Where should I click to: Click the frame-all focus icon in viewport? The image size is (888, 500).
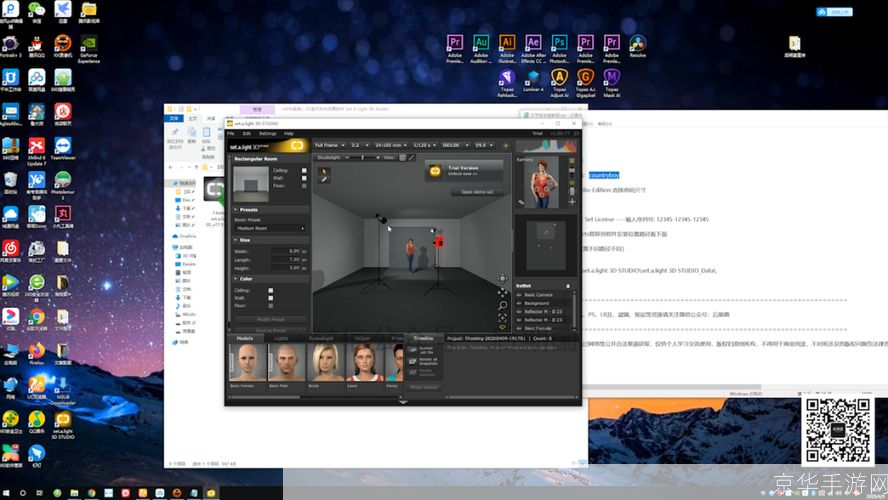coord(502,318)
